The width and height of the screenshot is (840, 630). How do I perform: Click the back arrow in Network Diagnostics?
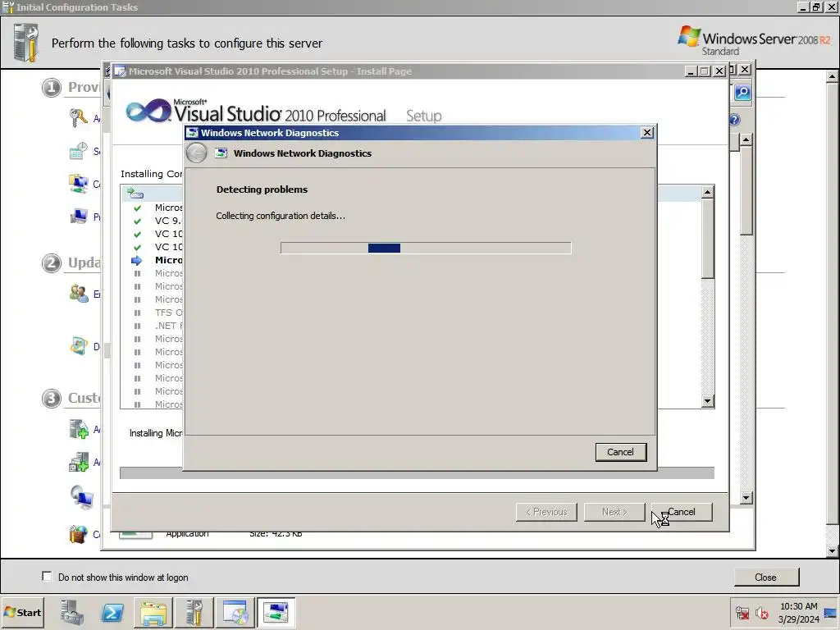[x=197, y=153]
